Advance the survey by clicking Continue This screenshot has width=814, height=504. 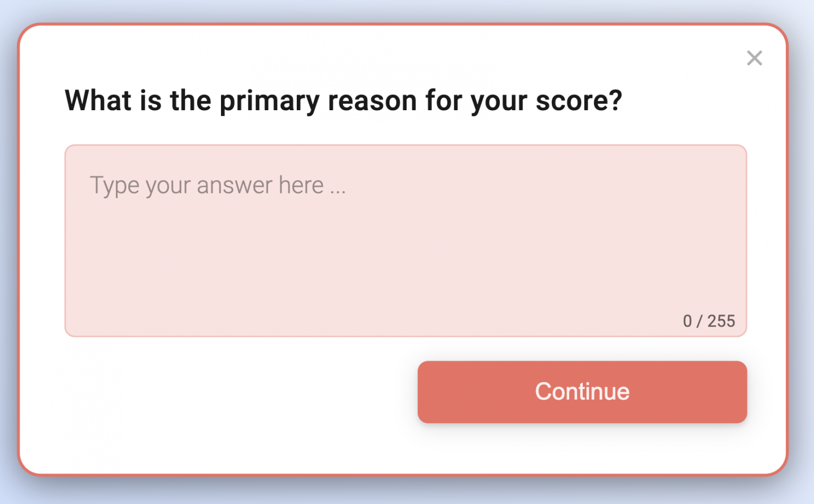[x=582, y=392]
